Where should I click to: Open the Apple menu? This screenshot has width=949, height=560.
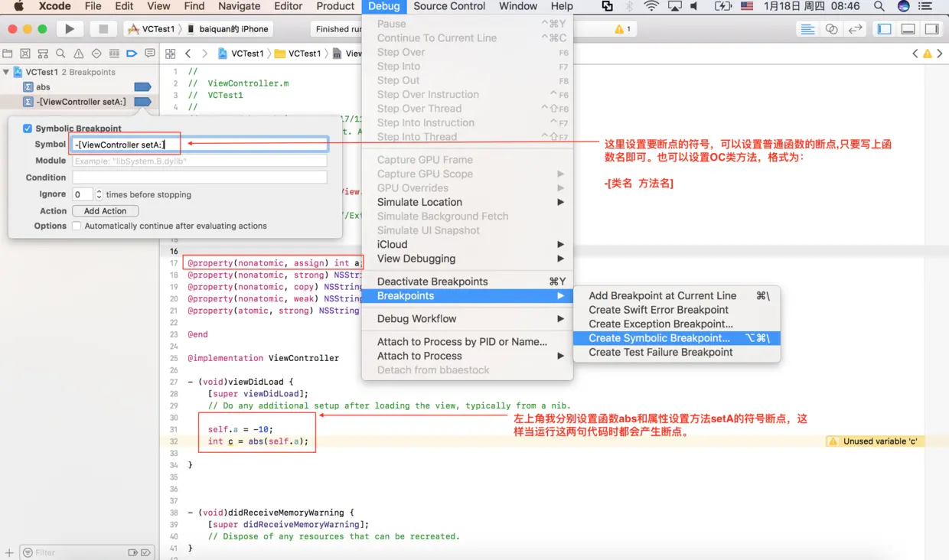pyautogui.click(x=19, y=6)
